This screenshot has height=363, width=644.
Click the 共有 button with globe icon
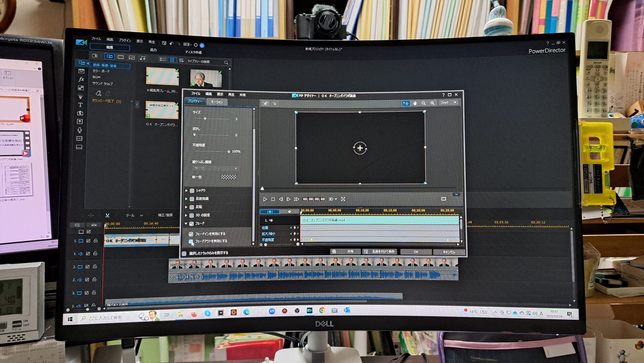pyautogui.click(x=345, y=251)
